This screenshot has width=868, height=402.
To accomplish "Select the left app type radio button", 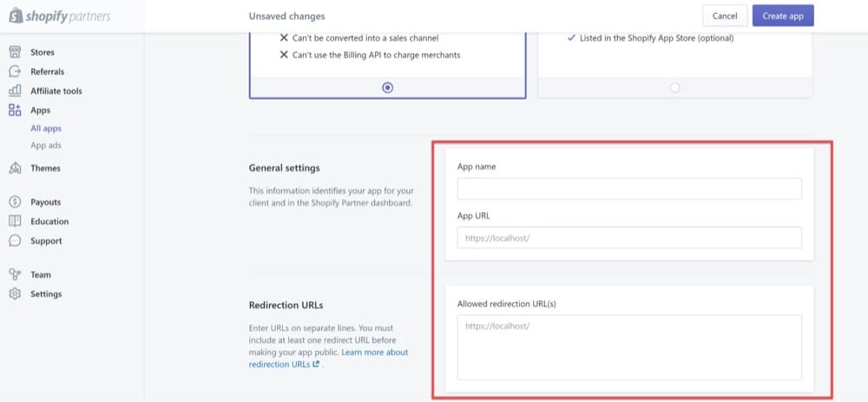I will [x=387, y=88].
